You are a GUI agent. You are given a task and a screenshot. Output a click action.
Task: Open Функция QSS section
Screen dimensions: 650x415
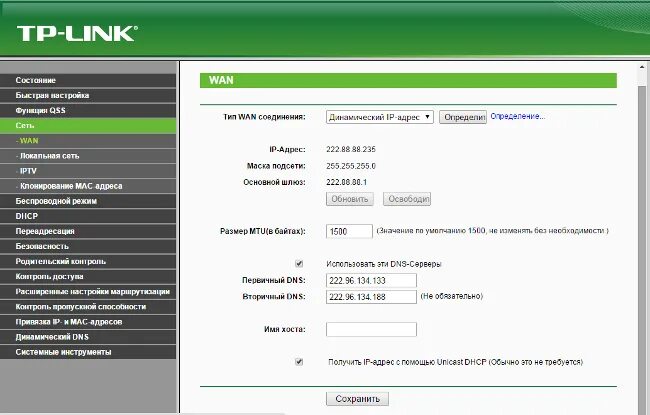(x=88, y=111)
